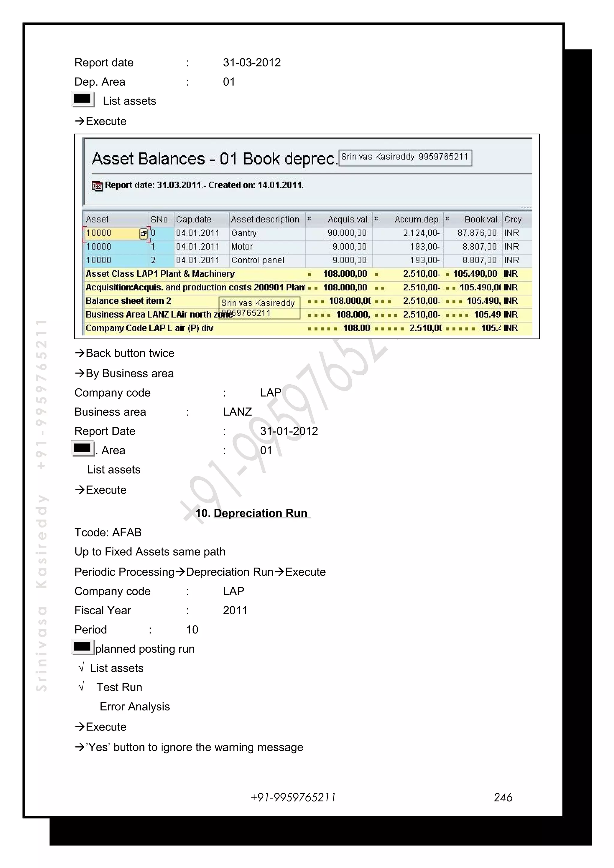The image size is (614, 868).
Task: Click the sum symbol on Acquis.val. column
Action: click(x=309, y=219)
